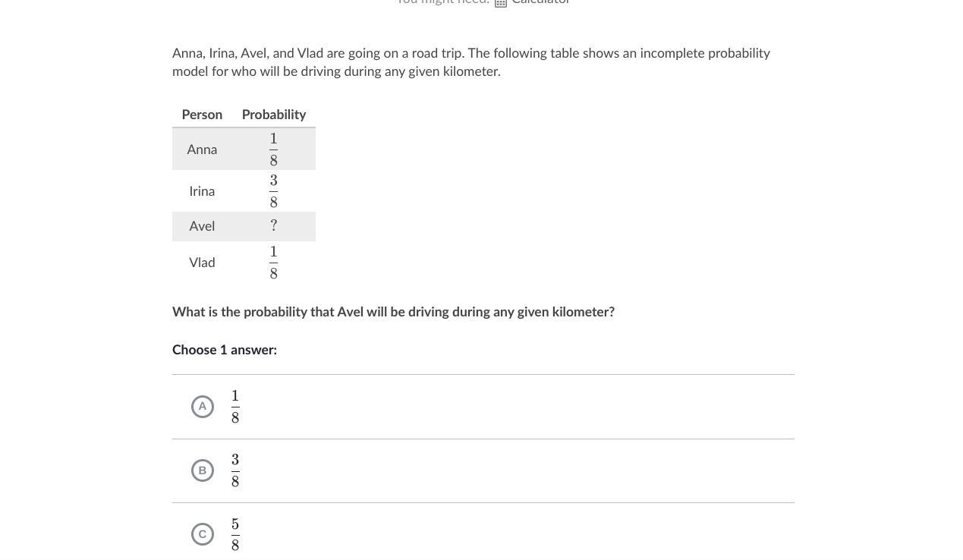963x560 pixels.
Task: Select answer choice B radio button
Action: coord(203,470)
